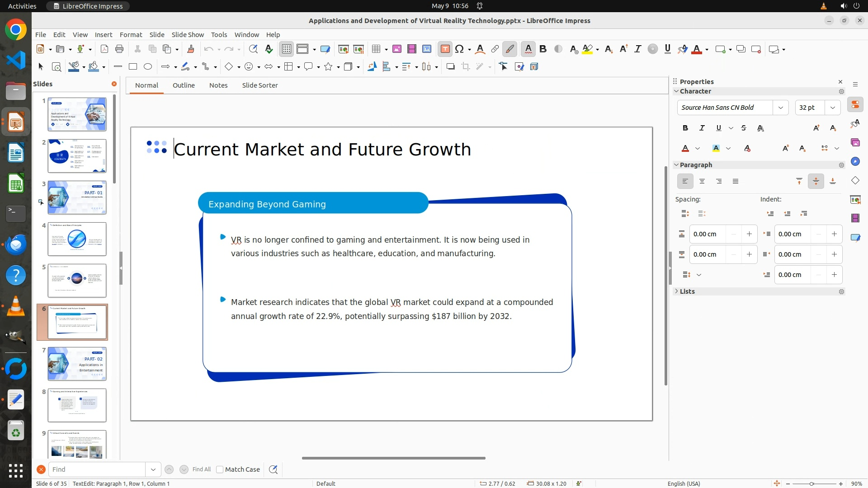Enable center paragraph alignment
The width and height of the screenshot is (868, 488).
pos(702,181)
